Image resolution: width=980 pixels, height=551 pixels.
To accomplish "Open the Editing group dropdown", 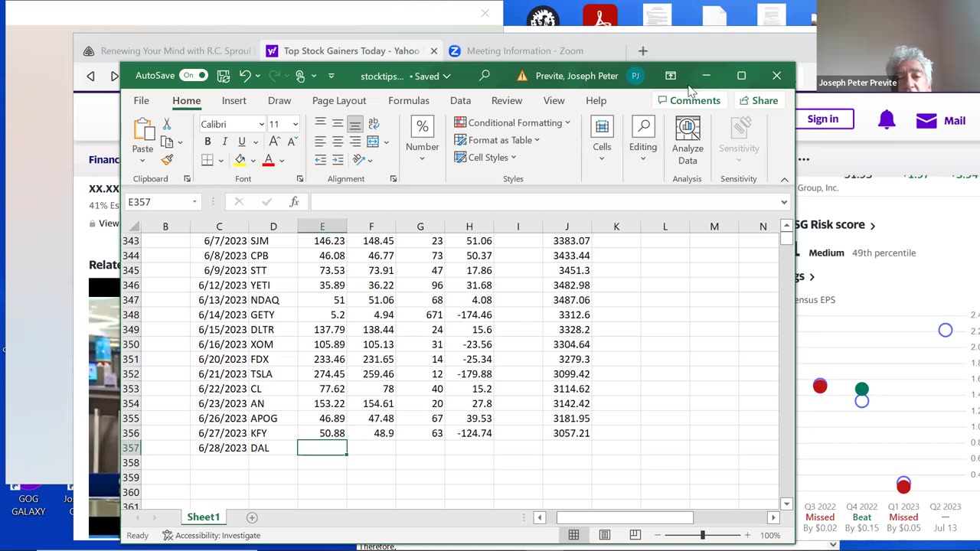I will [643, 139].
